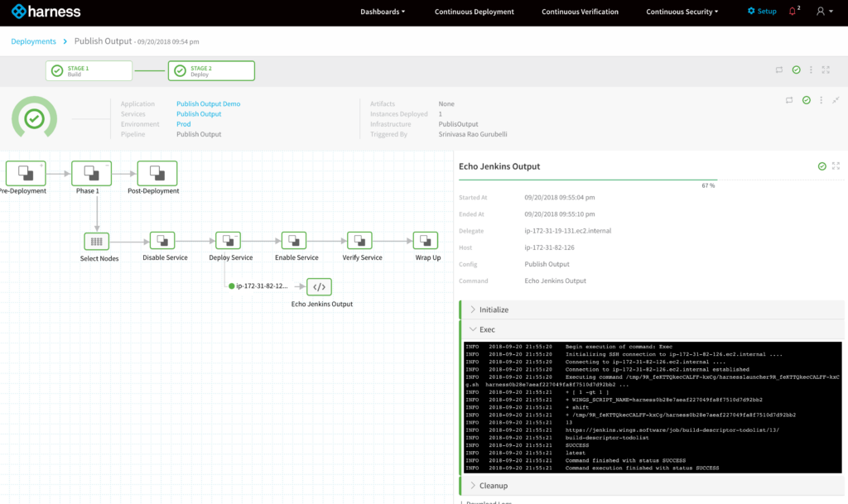Collapse the deployment details summary panel
Screen dimensions: 848x504
pos(836,100)
